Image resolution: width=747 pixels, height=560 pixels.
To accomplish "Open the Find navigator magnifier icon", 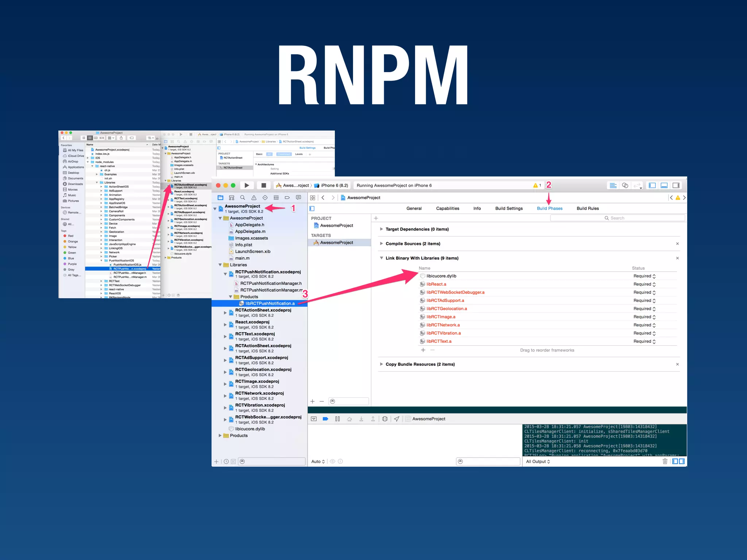I will click(x=243, y=198).
